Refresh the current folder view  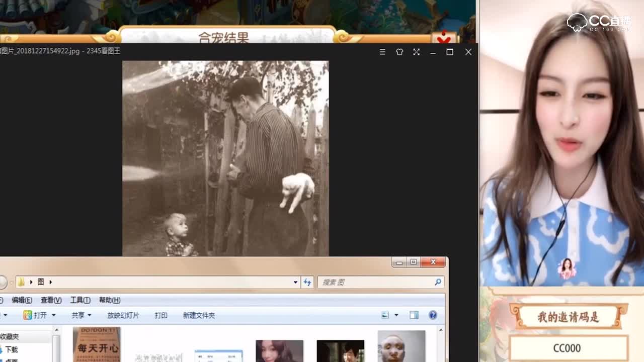pos(307,282)
